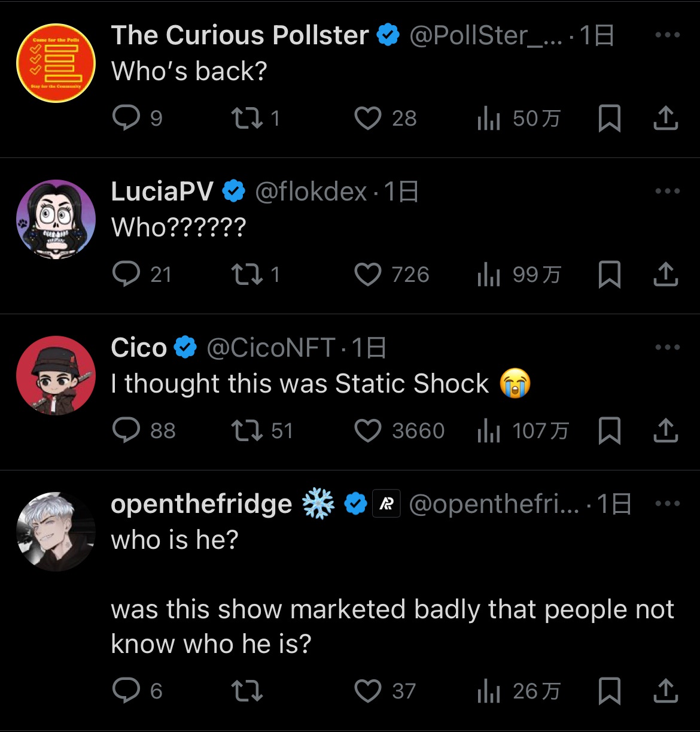The width and height of the screenshot is (700, 732).
Task: Reply to The Curious Pollster's tweet
Action: coord(126,118)
